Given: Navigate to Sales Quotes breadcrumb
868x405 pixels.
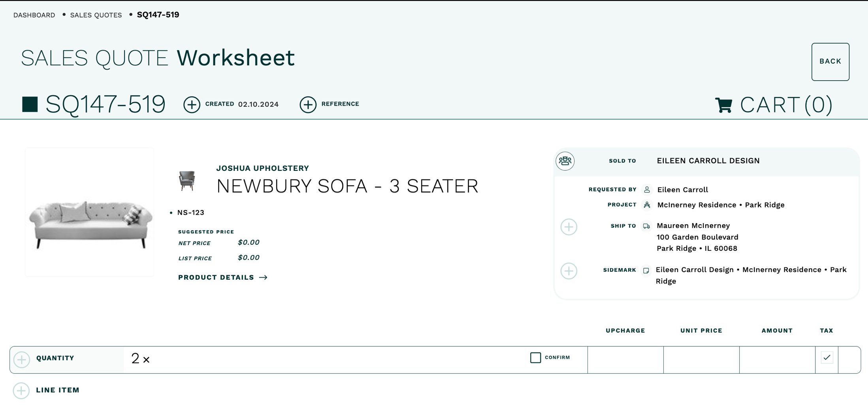Looking at the screenshot, I should click(x=96, y=15).
